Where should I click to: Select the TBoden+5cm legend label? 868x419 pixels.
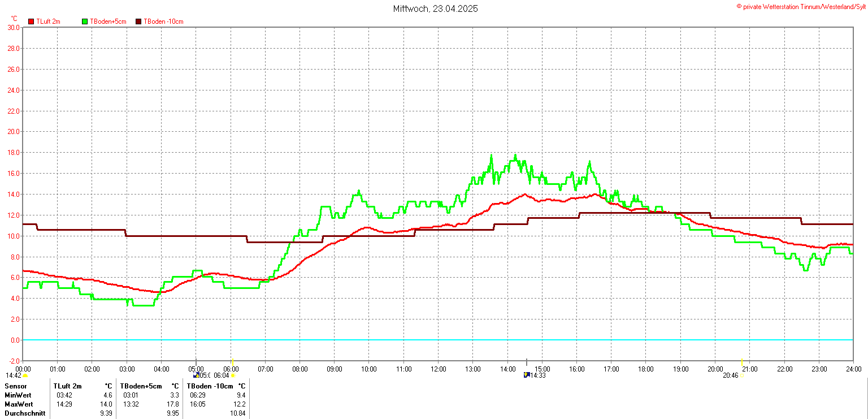pos(107,21)
